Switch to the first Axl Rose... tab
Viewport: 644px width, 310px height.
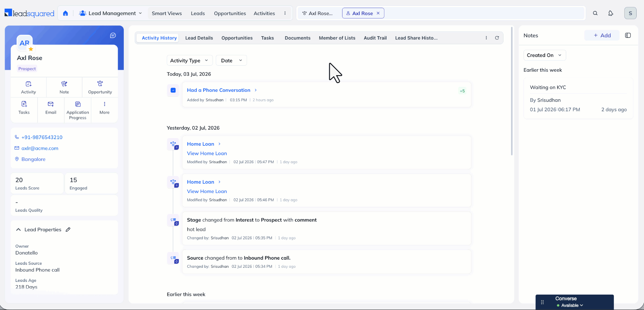(x=318, y=13)
